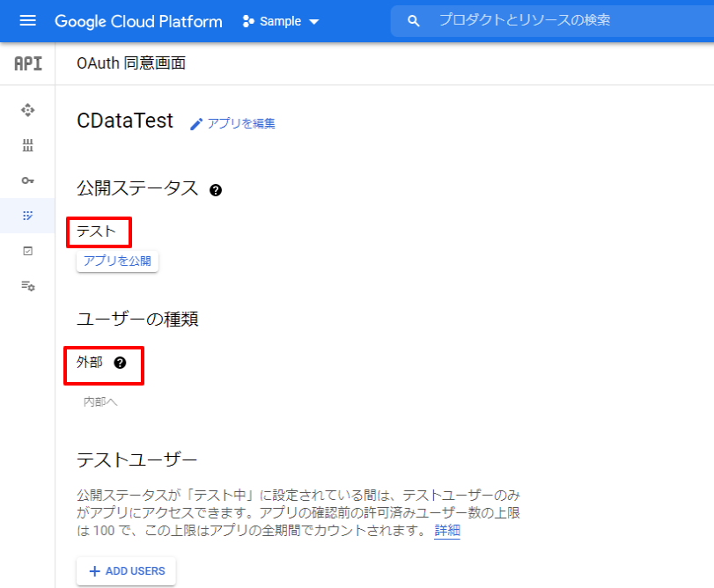Image resolution: width=714 pixels, height=588 pixels.
Task: Open Credentials via the key icon
Action: click(28, 180)
